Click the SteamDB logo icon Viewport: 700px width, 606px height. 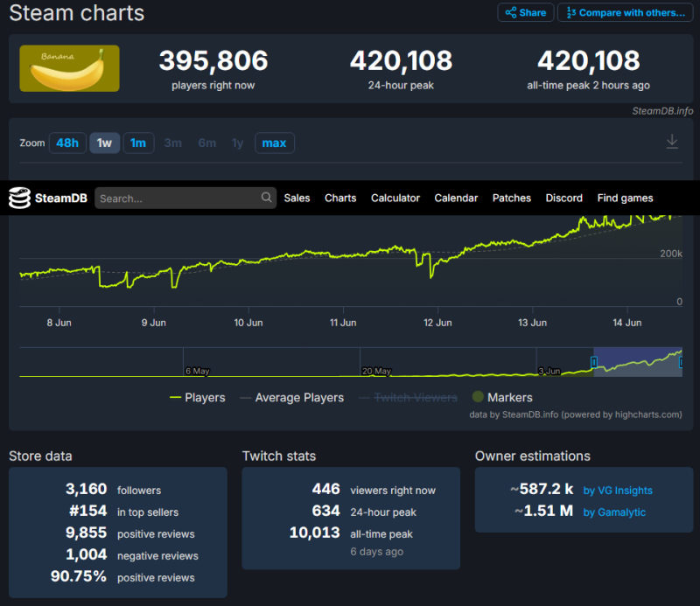pyautogui.click(x=19, y=198)
